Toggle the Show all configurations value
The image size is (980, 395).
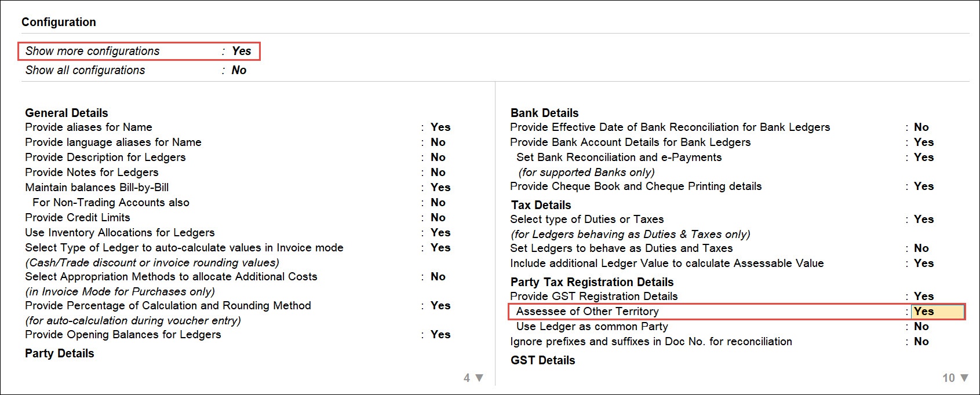coord(239,70)
